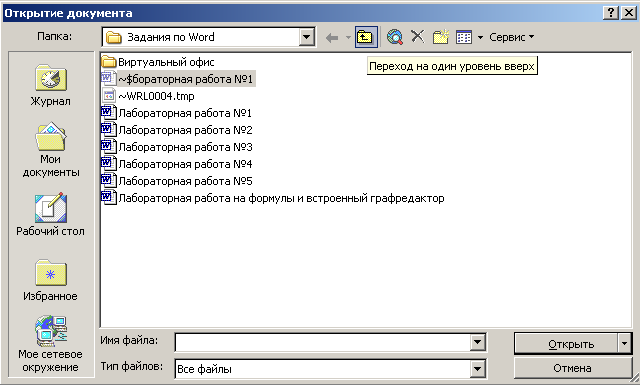The width and height of the screenshot is (640, 385).
Task: Switch to Рабочий стол location
Action: coord(51,215)
